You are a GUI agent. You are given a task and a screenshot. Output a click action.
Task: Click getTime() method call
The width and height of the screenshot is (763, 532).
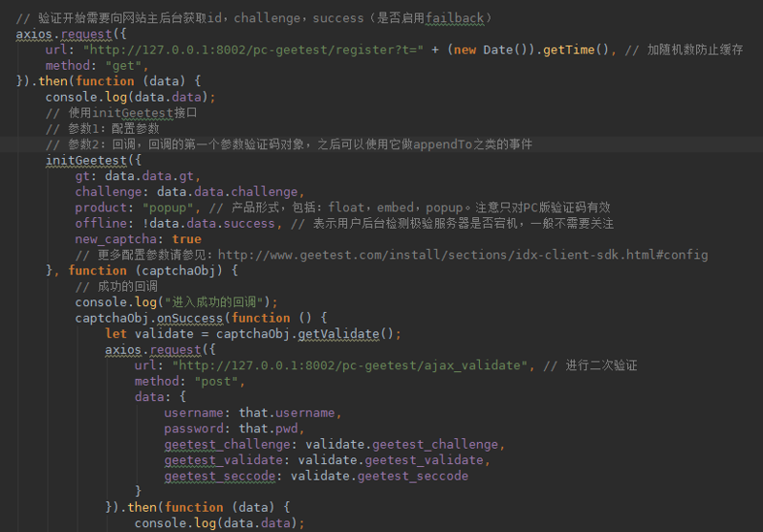(x=576, y=49)
